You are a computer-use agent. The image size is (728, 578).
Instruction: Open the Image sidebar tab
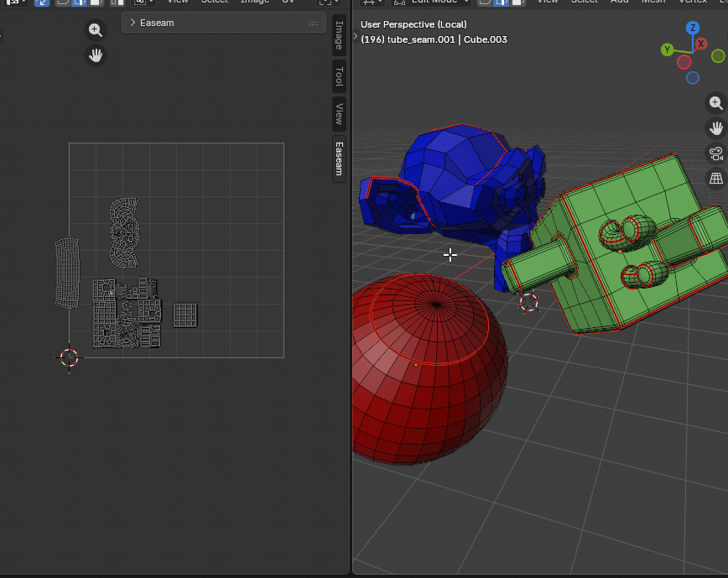[340, 35]
